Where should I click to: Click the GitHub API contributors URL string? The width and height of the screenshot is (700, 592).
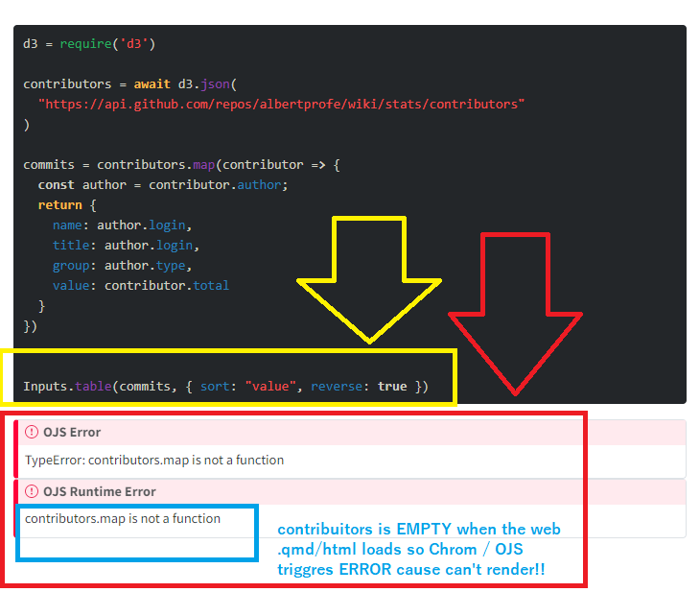[x=281, y=104]
